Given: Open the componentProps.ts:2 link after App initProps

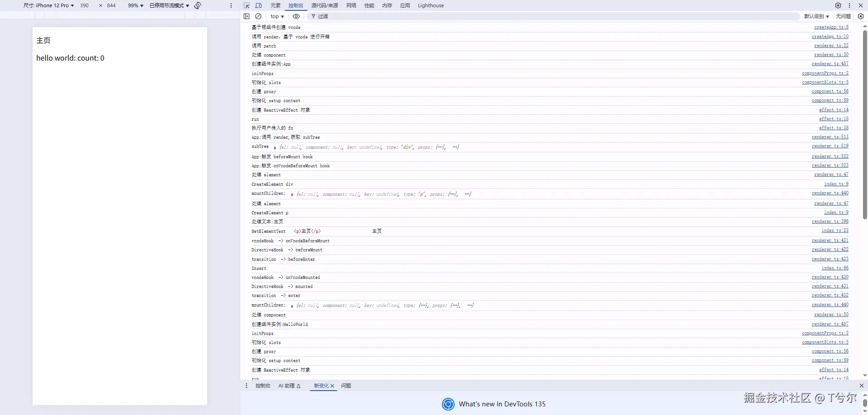Looking at the screenshot, I should tap(825, 73).
